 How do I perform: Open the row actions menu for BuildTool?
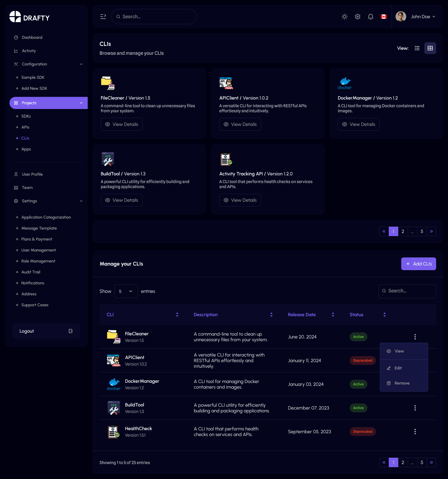pyautogui.click(x=415, y=408)
